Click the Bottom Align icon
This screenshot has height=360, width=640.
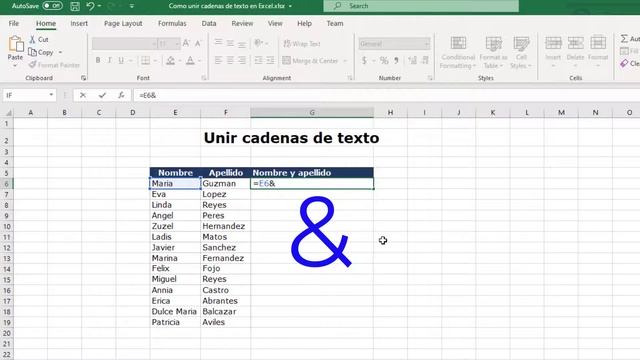[242, 43]
